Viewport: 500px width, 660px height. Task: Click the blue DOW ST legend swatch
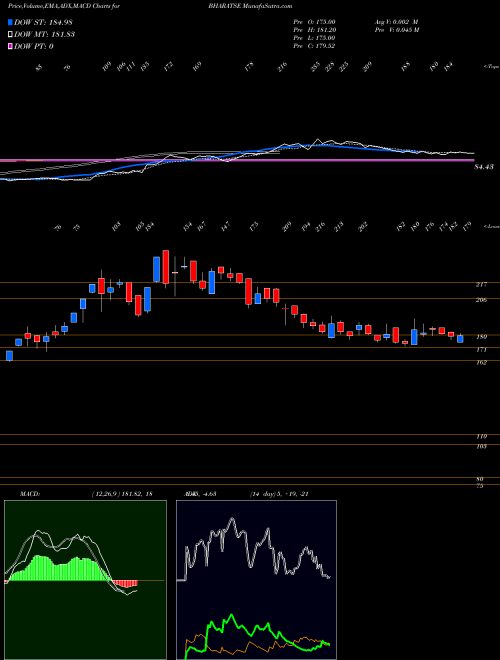click(x=11, y=22)
